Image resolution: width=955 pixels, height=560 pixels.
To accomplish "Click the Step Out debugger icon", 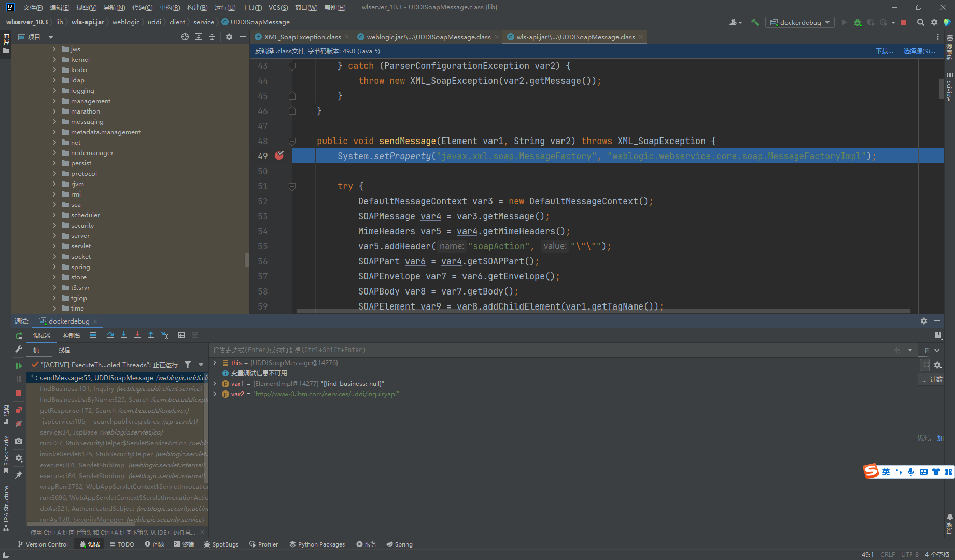I will tap(151, 335).
